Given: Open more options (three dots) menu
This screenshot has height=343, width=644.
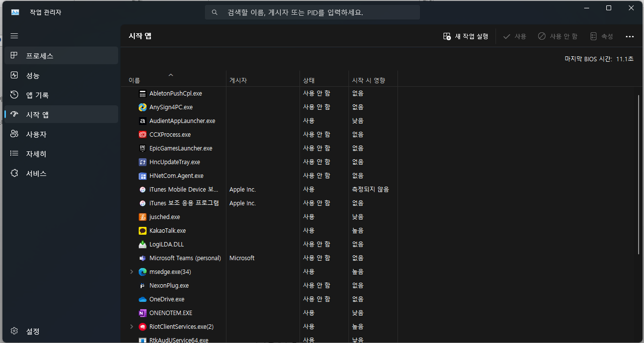Looking at the screenshot, I should click(x=630, y=36).
